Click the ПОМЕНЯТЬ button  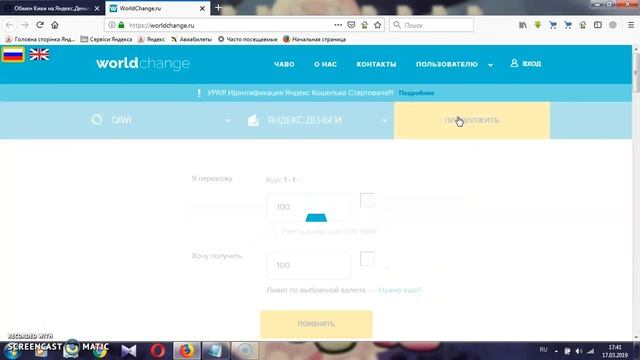316,324
